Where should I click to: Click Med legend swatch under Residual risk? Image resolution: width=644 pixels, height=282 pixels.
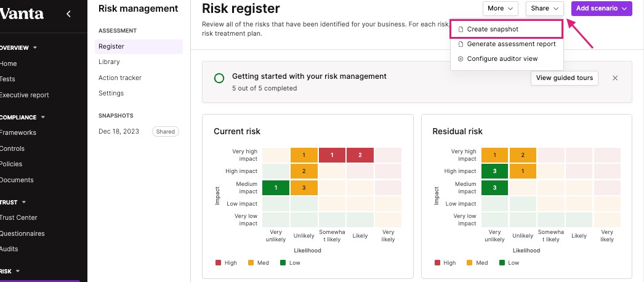click(x=470, y=263)
